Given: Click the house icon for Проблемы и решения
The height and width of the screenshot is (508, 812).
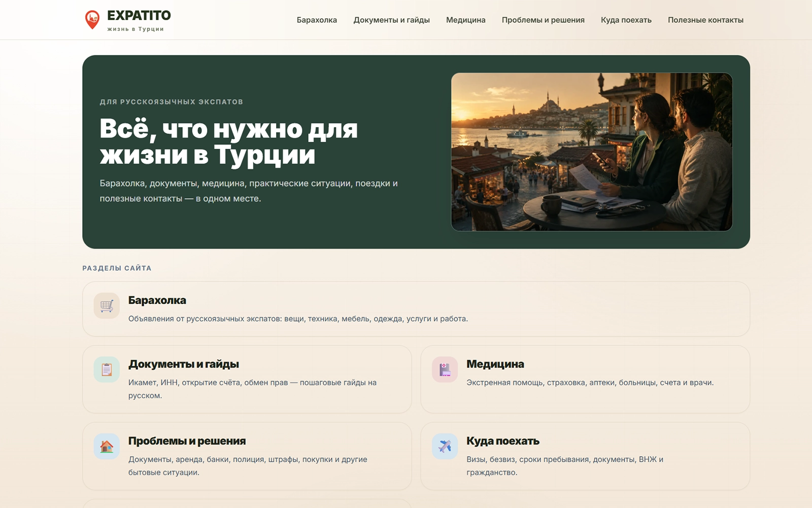Looking at the screenshot, I should pos(107,446).
